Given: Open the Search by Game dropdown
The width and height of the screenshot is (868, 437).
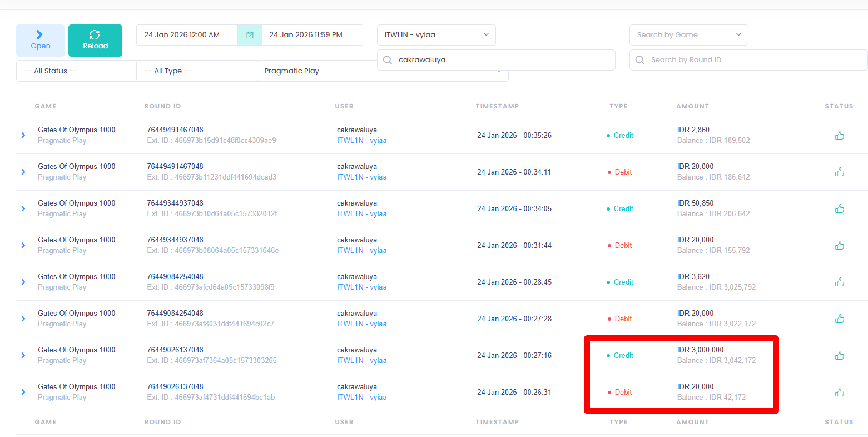Looking at the screenshot, I should click(x=688, y=35).
